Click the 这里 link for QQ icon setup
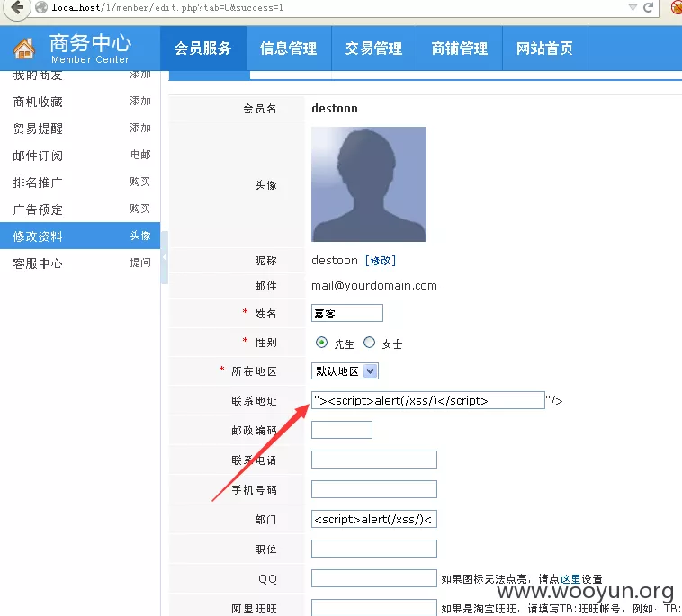 point(570,579)
